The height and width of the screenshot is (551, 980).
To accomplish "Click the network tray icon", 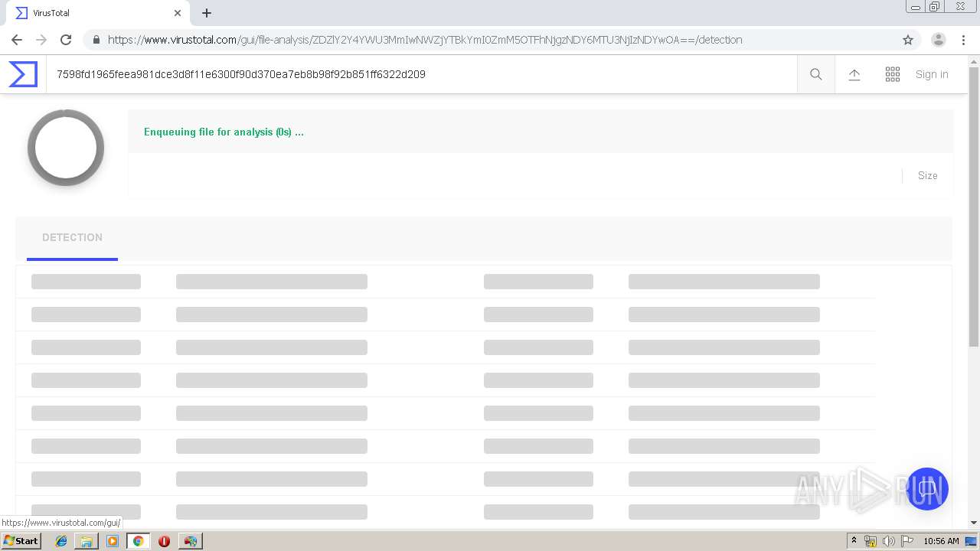I will (x=871, y=541).
